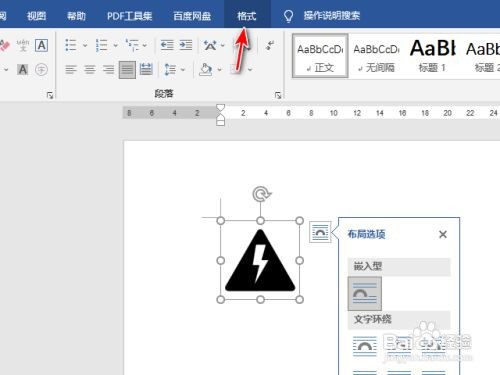
Task: Choose square text wrapping option
Action: point(365,347)
